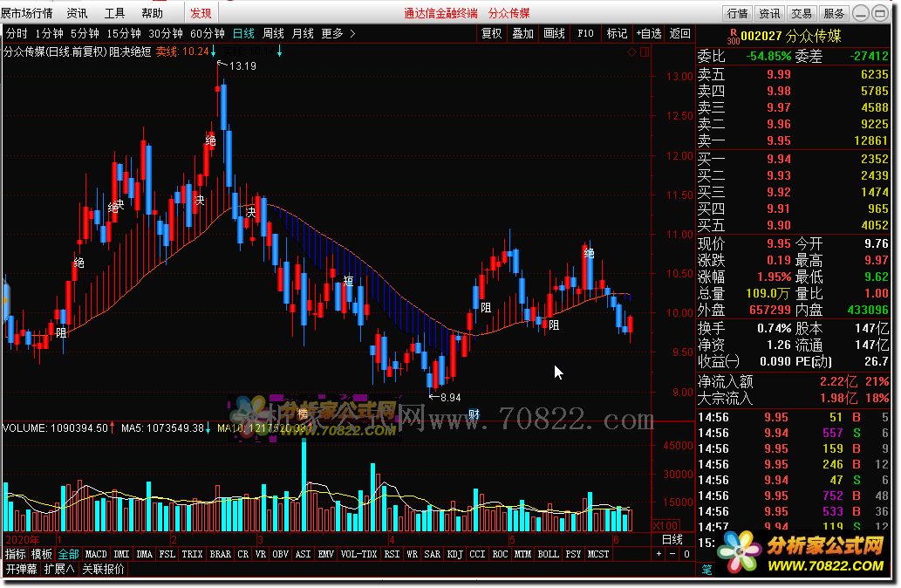
Task: Click the 开弹幕 button
Action: click(x=21, y=569)
